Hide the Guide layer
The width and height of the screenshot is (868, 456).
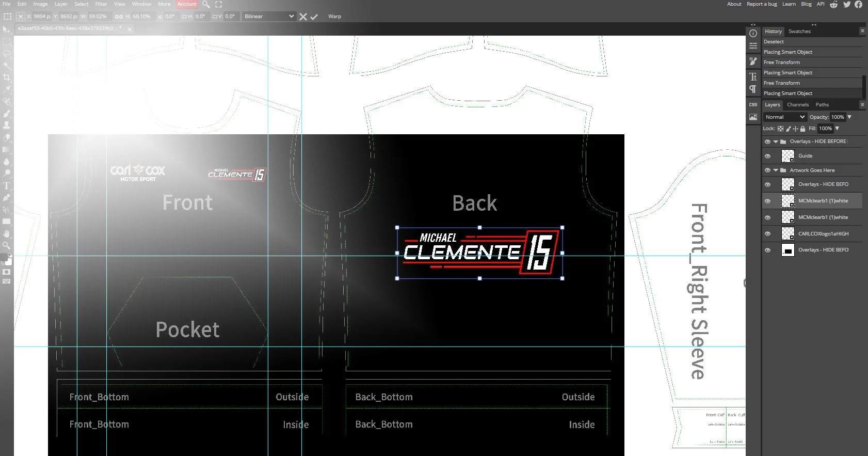click(x=767, y=156)
